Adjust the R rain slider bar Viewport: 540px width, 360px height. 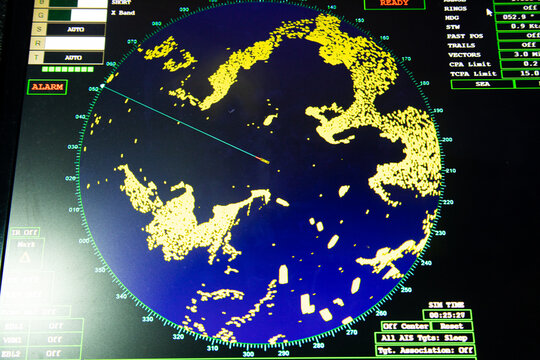coord(74,43)
